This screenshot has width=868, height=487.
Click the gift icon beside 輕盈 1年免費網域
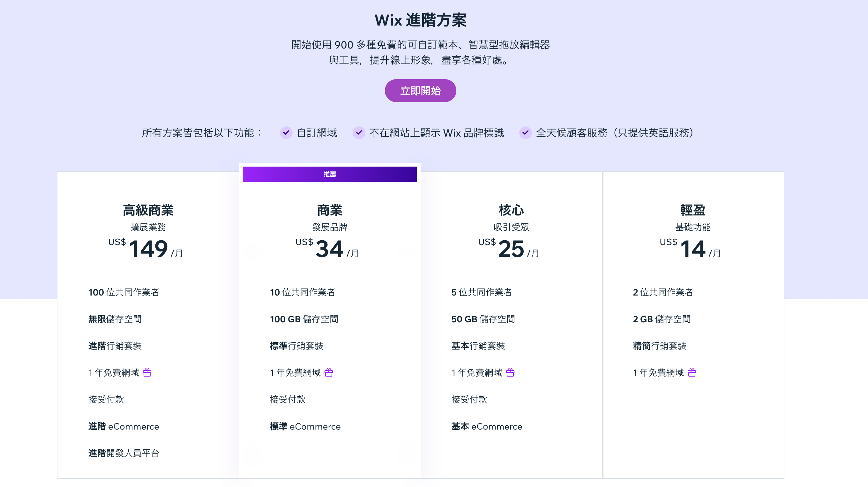click(x=691, y=373)
